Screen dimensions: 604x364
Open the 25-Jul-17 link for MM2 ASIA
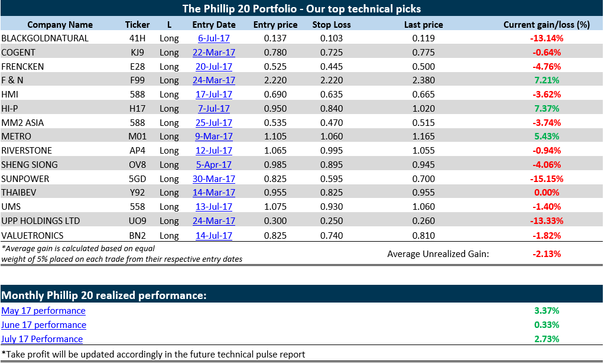point(214,122)
